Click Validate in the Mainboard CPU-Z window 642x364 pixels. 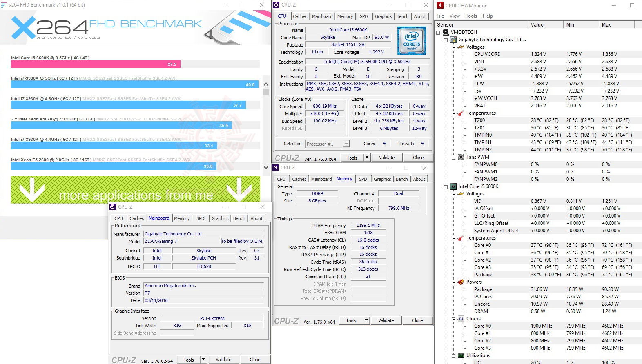(x=223, y=360)
